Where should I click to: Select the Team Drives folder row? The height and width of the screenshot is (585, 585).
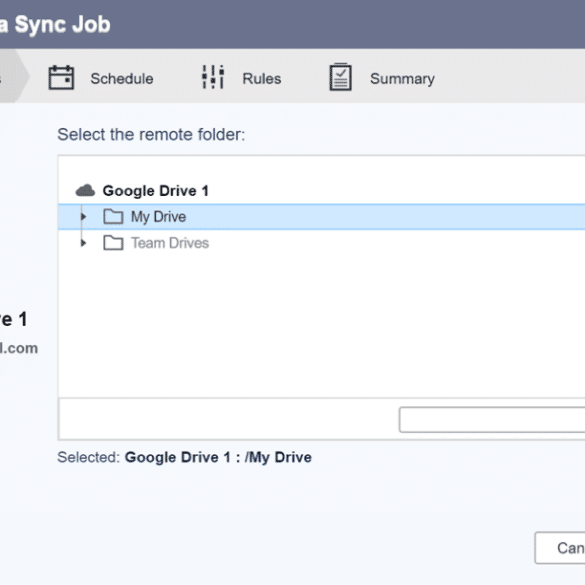pyautogui.click(x=322, y=243)
